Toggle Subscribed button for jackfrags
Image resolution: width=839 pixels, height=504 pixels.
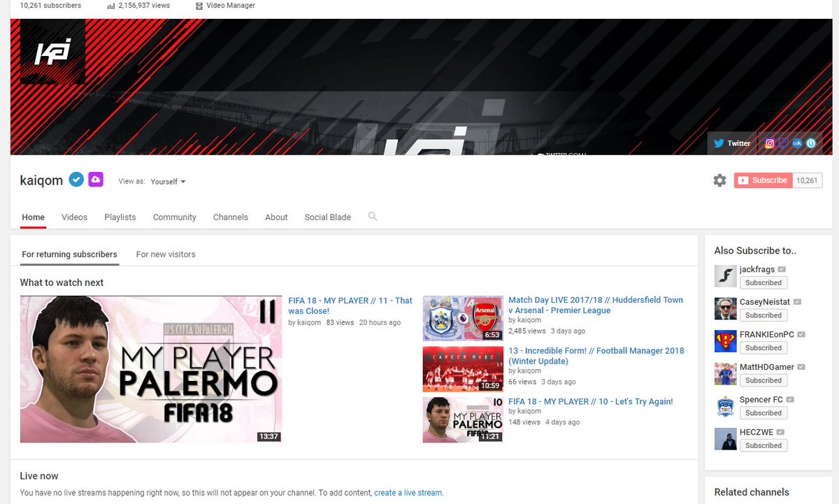click(x=763, y=283)
